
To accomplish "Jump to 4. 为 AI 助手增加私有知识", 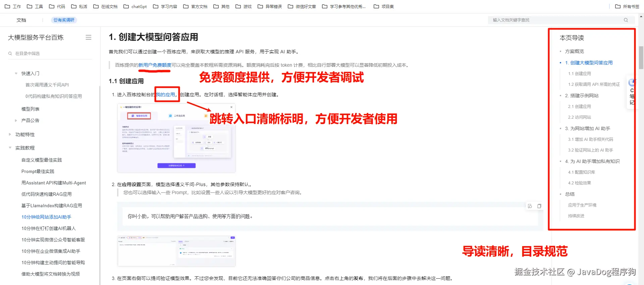I will click(592, 161).
